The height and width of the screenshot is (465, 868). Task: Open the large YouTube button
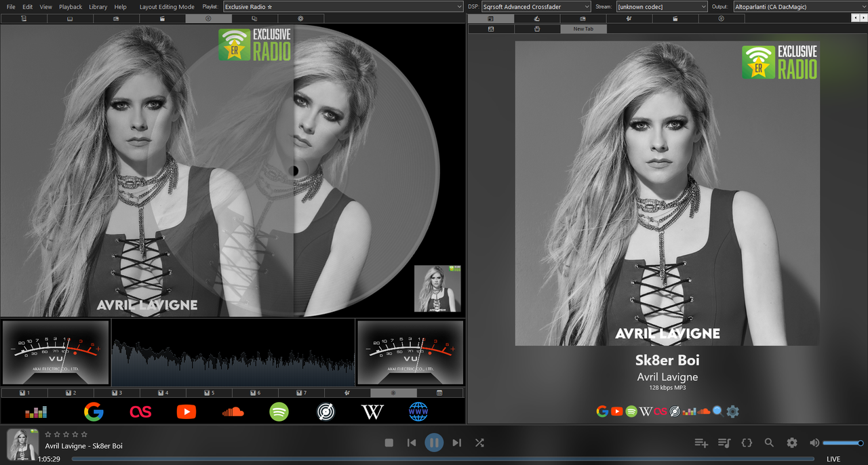186,411
